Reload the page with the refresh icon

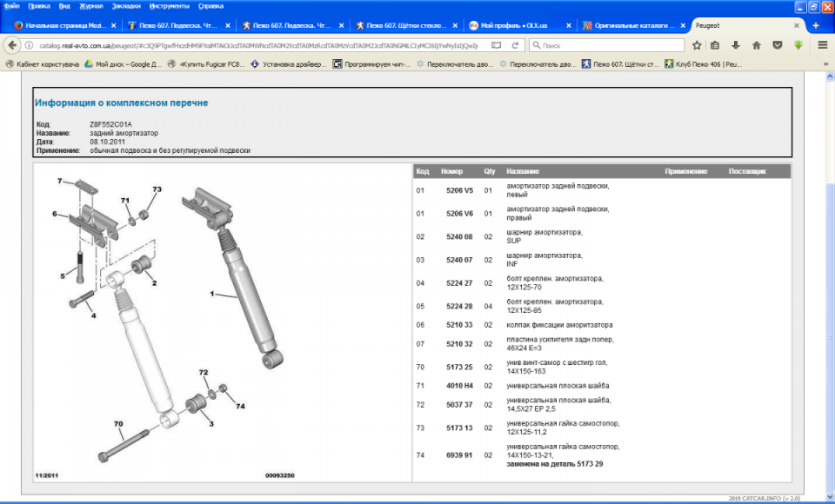515,44
